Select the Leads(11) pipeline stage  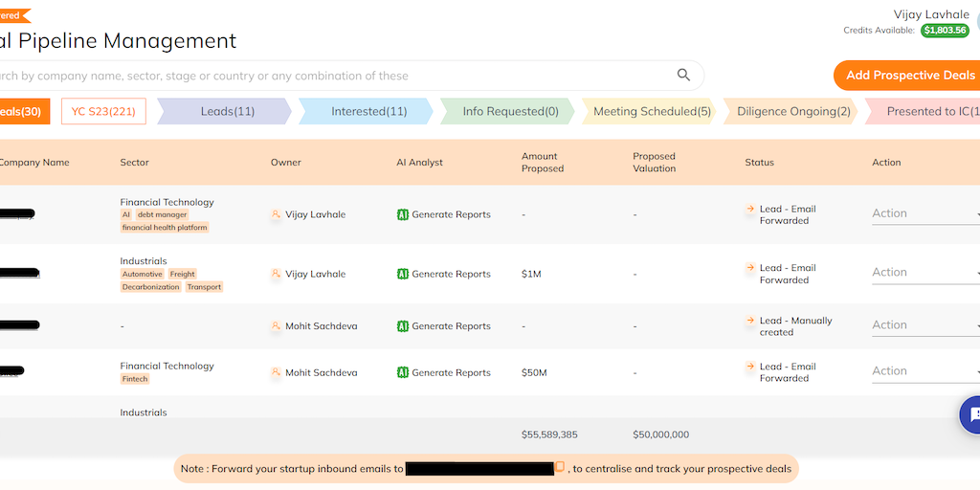click(x=227, y=111)
